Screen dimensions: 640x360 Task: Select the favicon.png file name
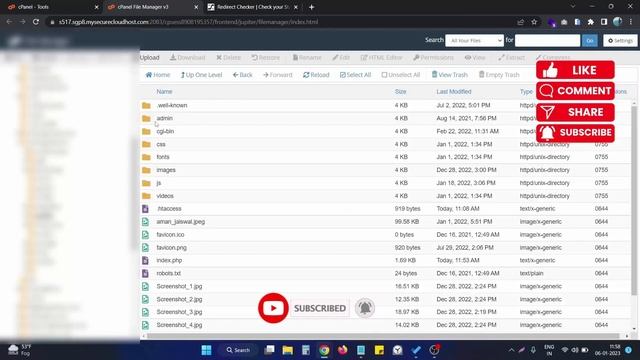171,248
